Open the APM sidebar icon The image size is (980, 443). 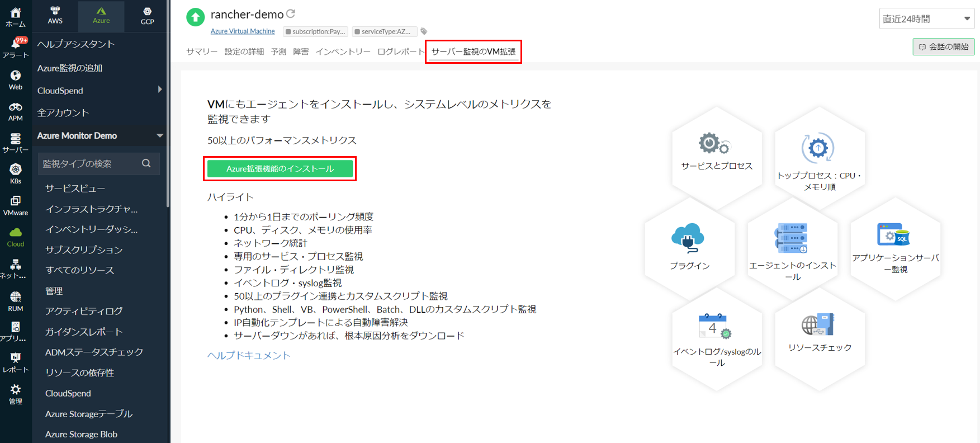point(16,111)
